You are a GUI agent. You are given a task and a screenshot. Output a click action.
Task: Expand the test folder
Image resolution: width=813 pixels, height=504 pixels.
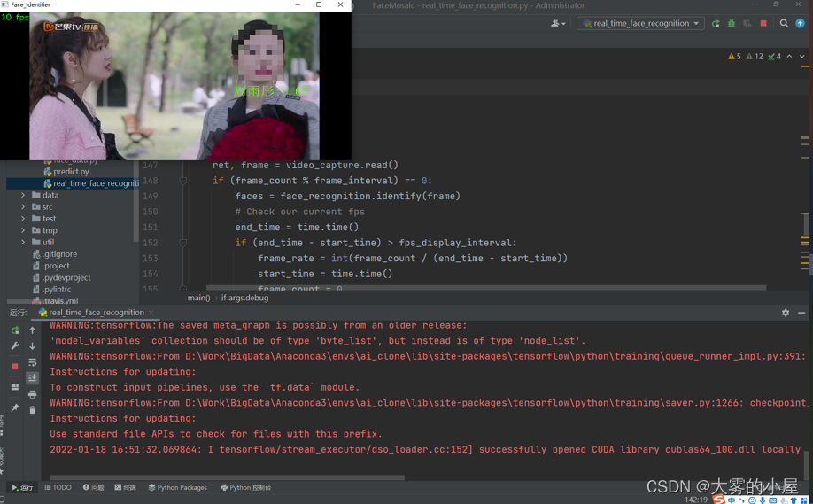(x=23, y=218)
